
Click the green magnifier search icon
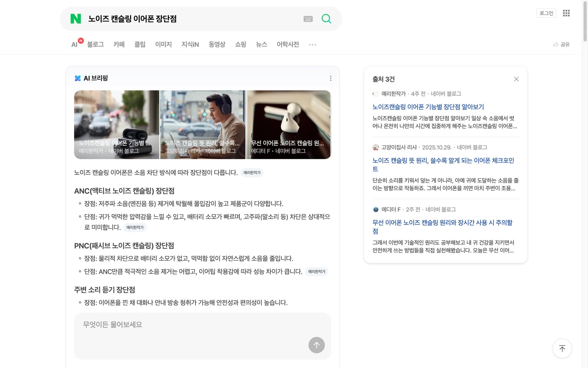click(x=326, y=19)
